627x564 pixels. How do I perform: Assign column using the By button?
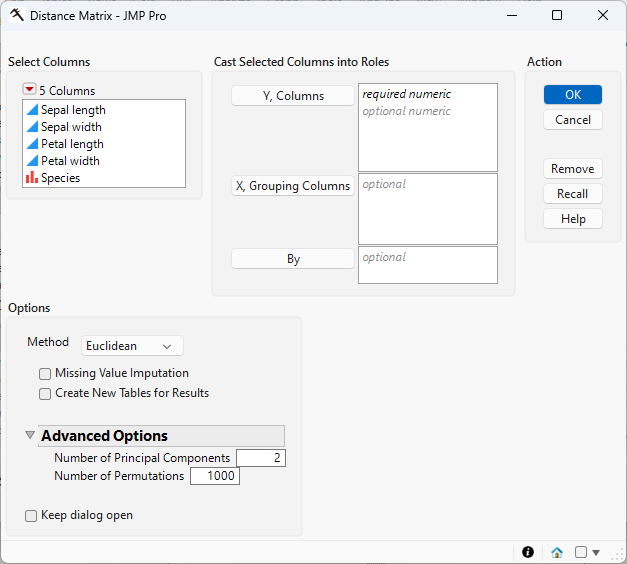coord(293,259)
